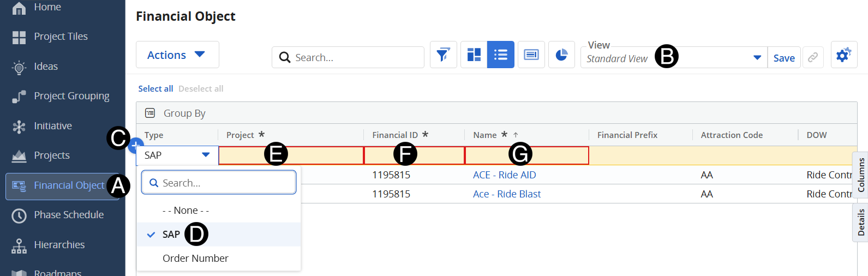Go to Phase Schedule in sidebar
868x276 pixels.
pyautogui.click(x=69, y=215)
